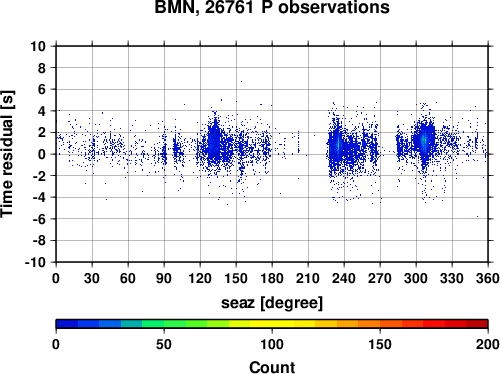The width and height of the screenshot is (500, 374).
Task: Click colorbar tick label 200
Action: (488, 344)
